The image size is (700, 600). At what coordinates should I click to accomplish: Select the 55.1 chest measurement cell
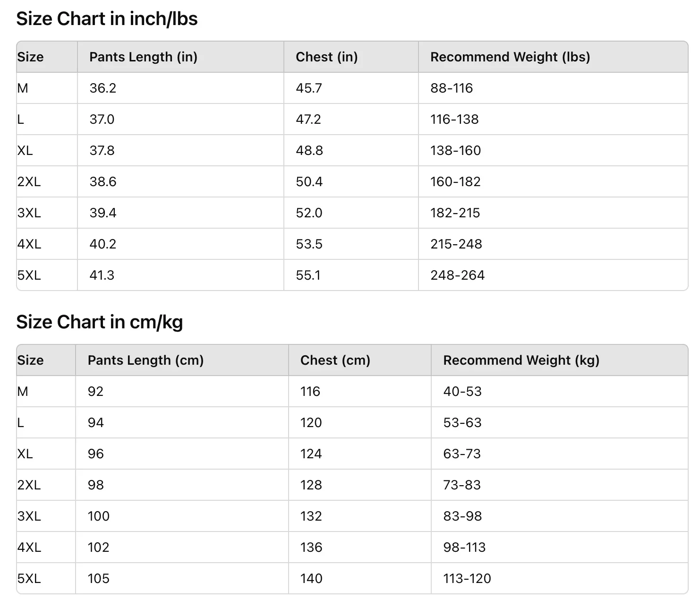click(308, 275)
